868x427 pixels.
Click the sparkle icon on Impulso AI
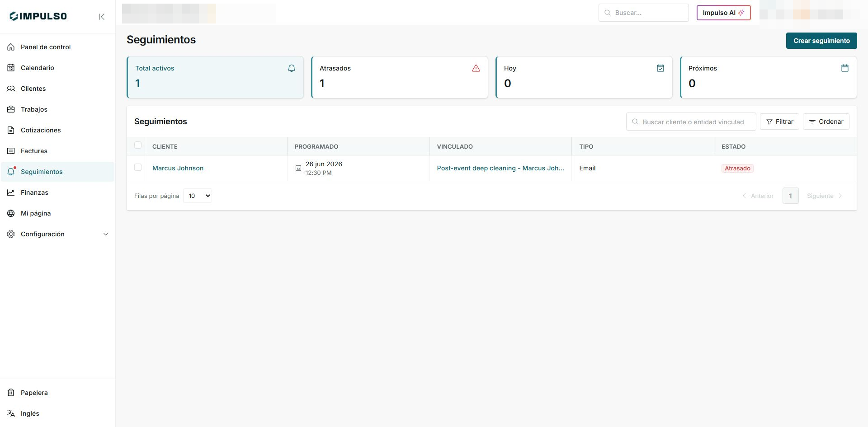click(741, 13)
